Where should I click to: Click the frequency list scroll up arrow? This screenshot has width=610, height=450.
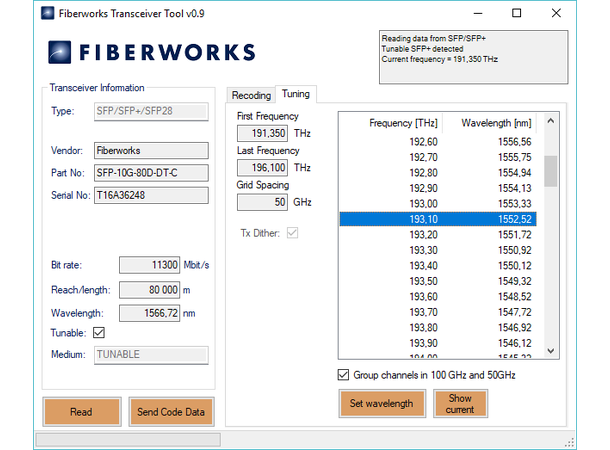[550, 121]
